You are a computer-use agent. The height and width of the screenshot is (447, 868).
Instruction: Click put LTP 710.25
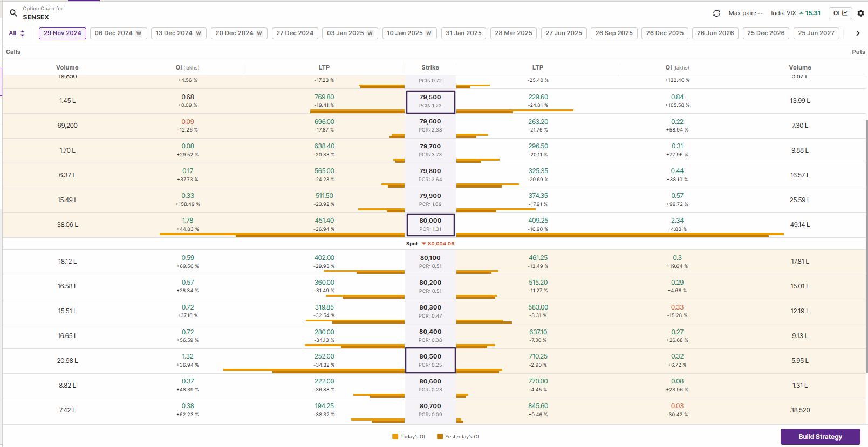(538, 356)
